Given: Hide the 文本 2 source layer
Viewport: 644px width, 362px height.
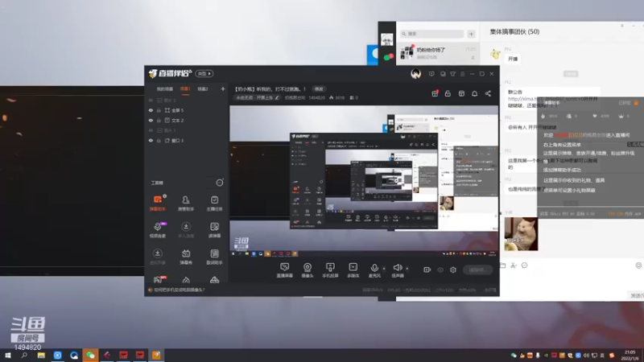Looking at the screenshot, I should [x=151, y=120].
